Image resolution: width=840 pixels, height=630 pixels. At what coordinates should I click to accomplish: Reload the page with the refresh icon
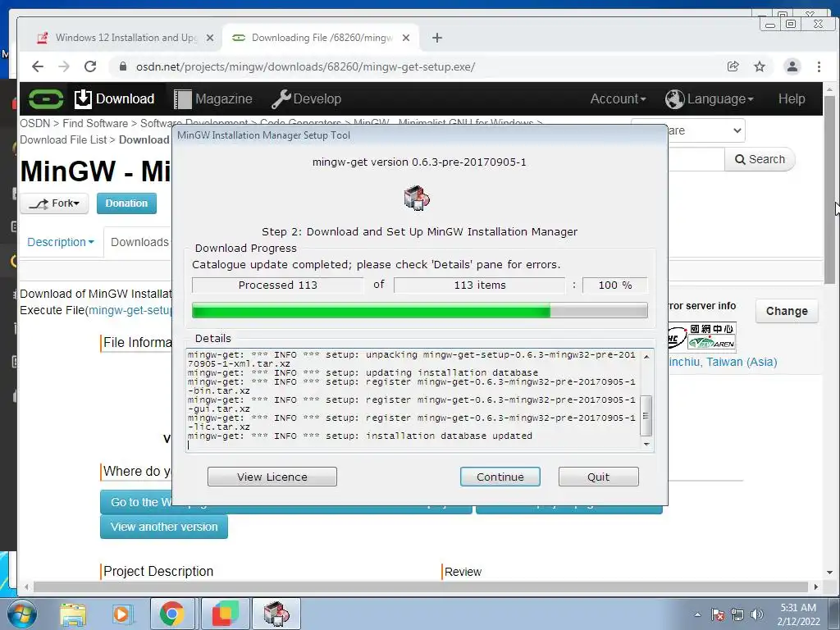[90, 66]
